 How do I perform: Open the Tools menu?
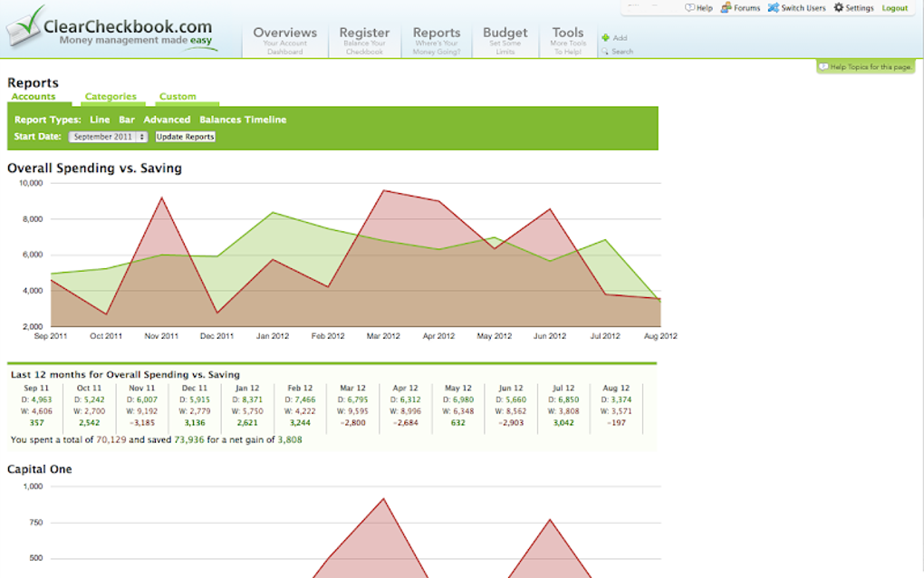[x=568, y=40]
